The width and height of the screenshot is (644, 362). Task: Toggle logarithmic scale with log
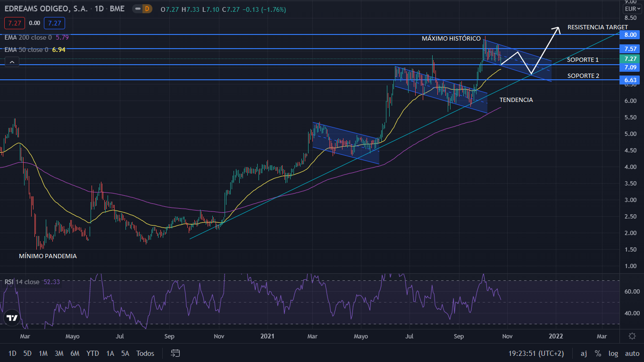[x=613, y=353]
